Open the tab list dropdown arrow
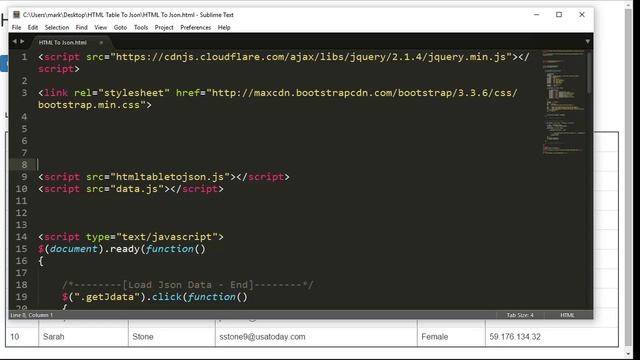This screenshot has width=640, height=360. [x=587, y=42]
